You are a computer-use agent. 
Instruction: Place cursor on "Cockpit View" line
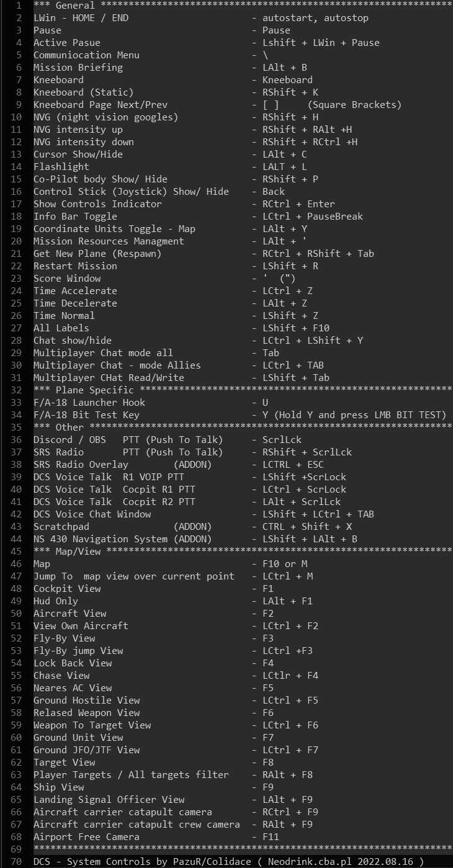67,589
